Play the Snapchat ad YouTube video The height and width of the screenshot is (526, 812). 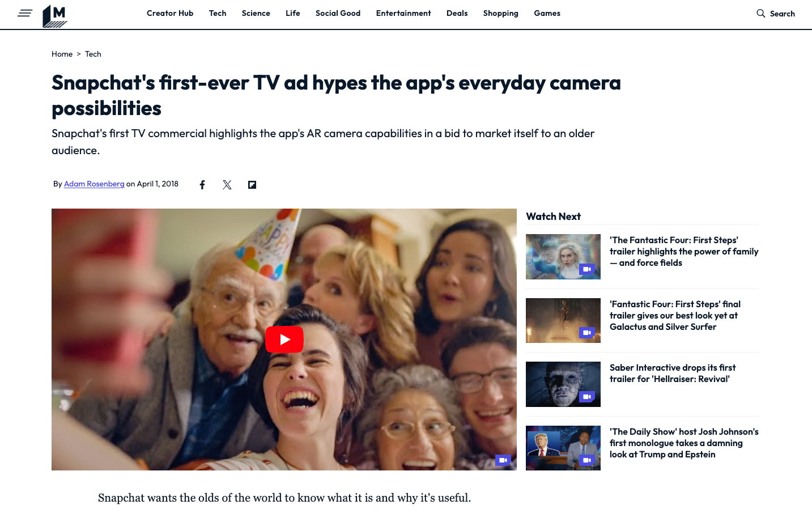pyautogui.click(x=284, y=340)
